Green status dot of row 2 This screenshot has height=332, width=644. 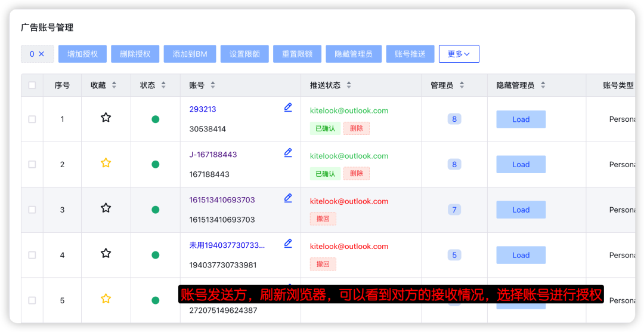(x=155, y=165)
